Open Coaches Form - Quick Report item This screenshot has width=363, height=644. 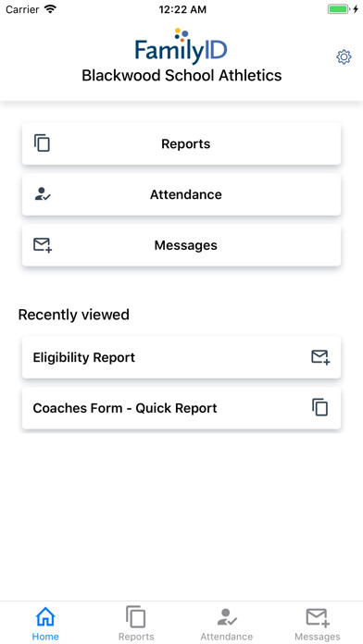pyautogui.click(x=181, y=408)
